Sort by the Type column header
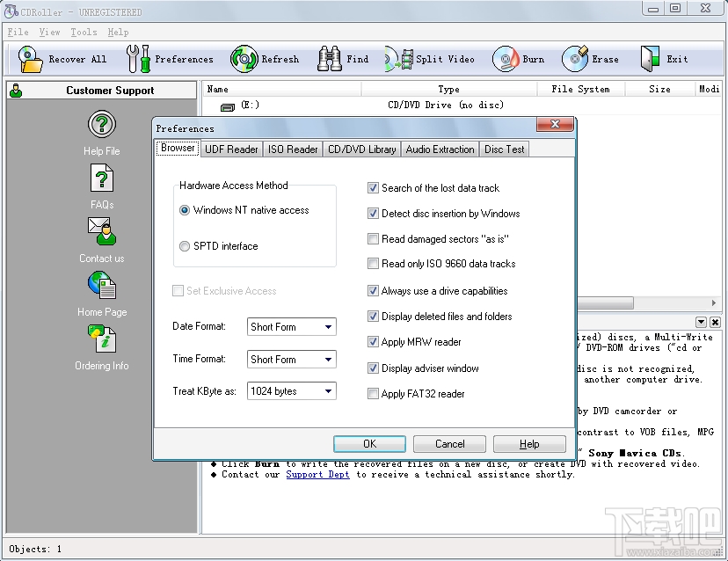 tap(449, 89)
